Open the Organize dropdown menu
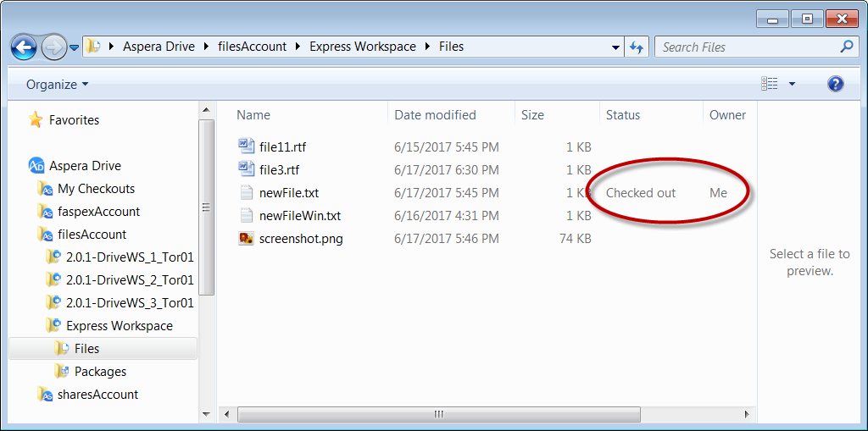Screen dimensions: 868x431 coord(57,85)
